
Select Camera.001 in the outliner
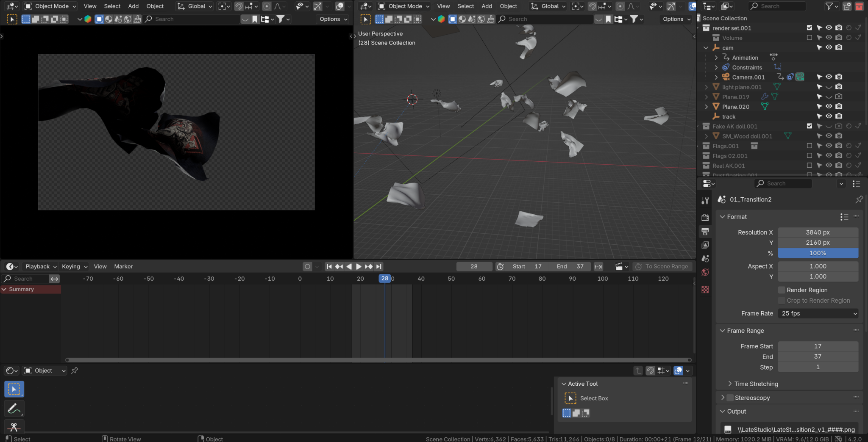[748, 77]
